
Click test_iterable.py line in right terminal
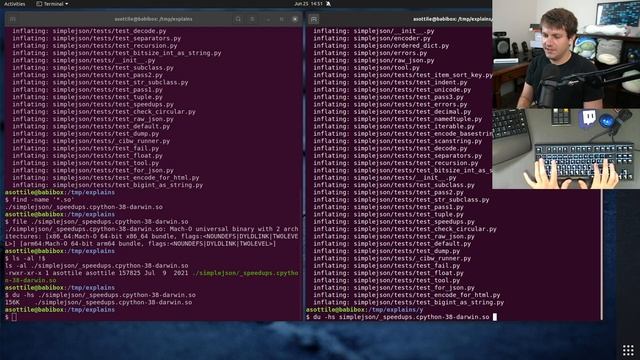[x=393, y=127]
